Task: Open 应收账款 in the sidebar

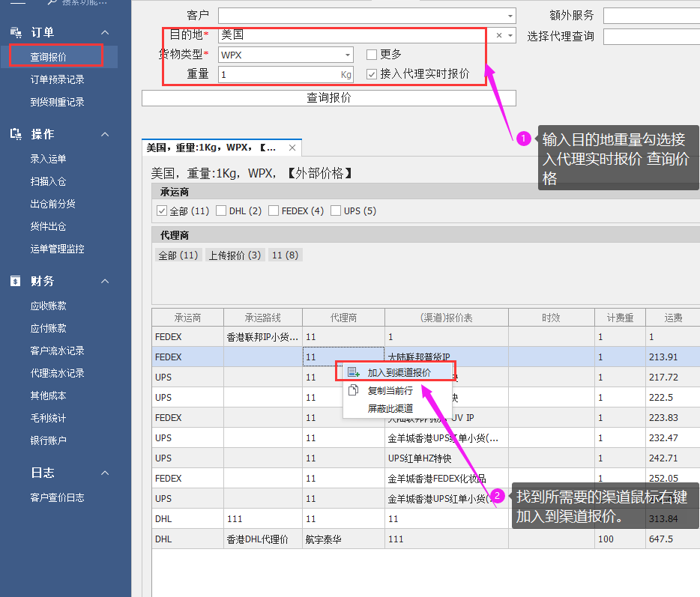Action: pos(48,306)
